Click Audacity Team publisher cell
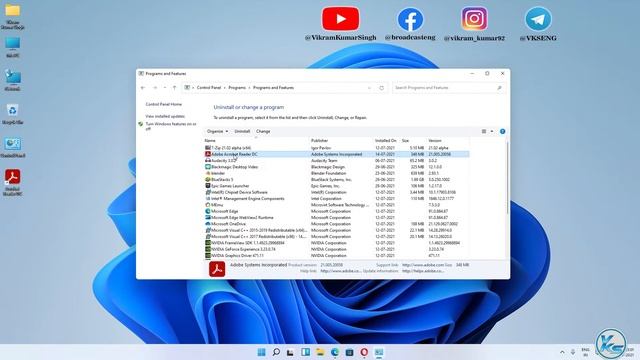The height and width of the screenshot is (360, 640). point(324,160)
